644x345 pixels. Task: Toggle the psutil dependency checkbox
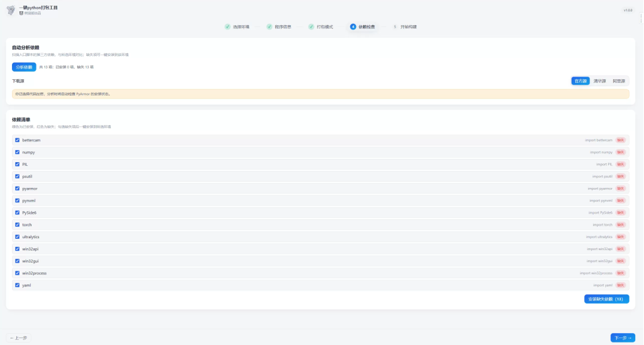click(x=17, y=177)
